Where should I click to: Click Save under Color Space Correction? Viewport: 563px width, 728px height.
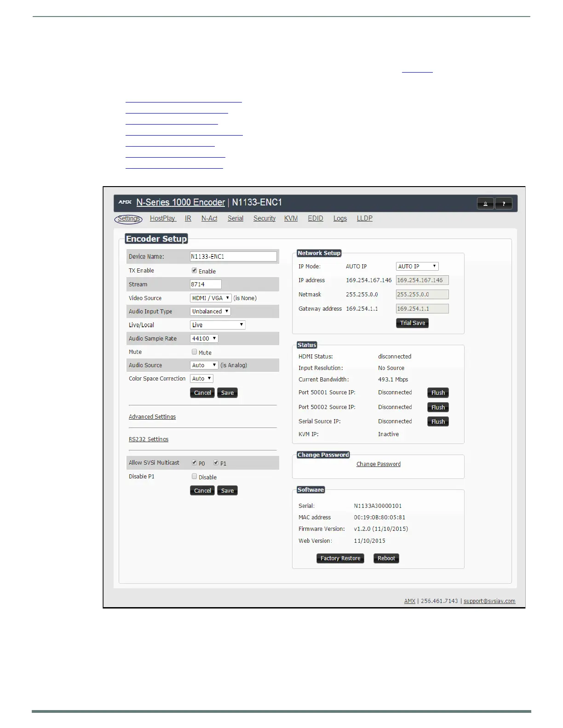coord(227,393)
